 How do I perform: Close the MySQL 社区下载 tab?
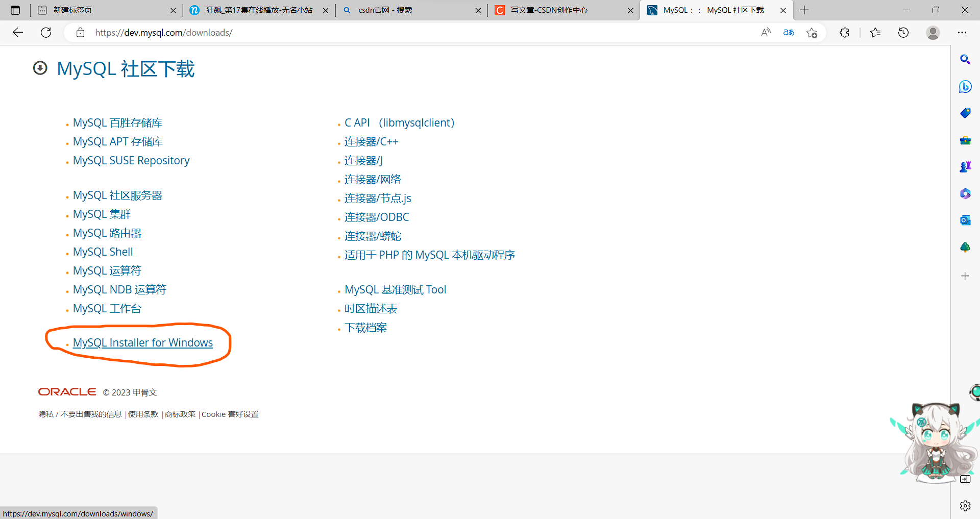[x=783, y=10]
